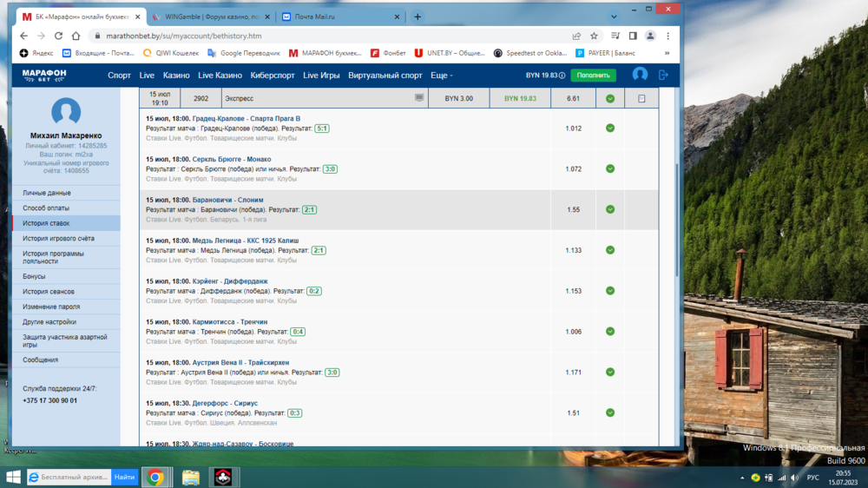Bookmark this page with the star icon
The image size is (868, 488).
[x=594, y=36]
